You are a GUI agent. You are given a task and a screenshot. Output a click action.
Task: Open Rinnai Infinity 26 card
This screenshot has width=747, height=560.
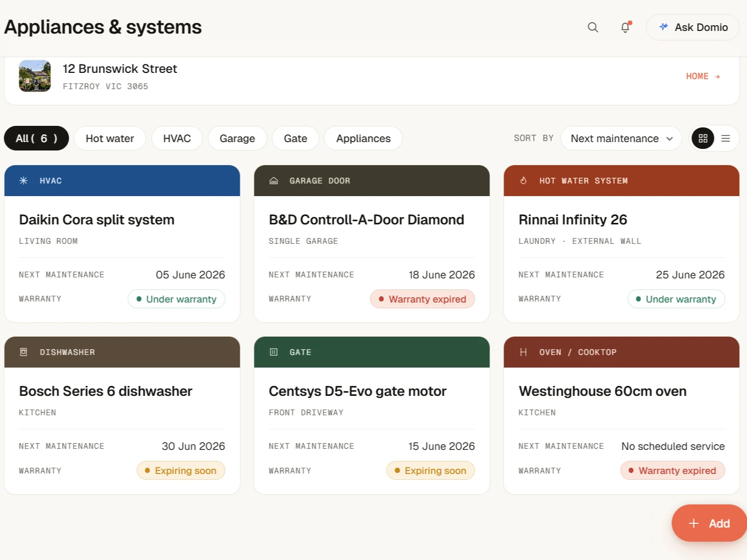coord(622,244)
